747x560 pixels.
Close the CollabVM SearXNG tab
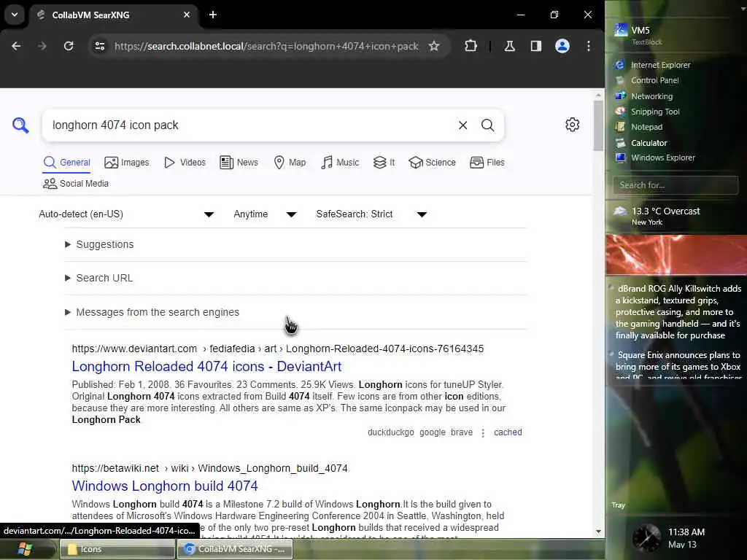click(187, 15)
